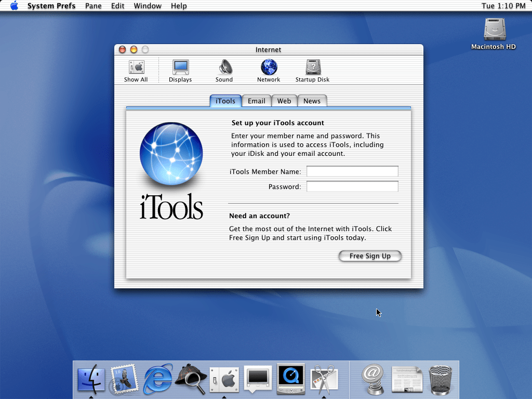Click the @ spring icon in Dock

click(x=373, y=379)
